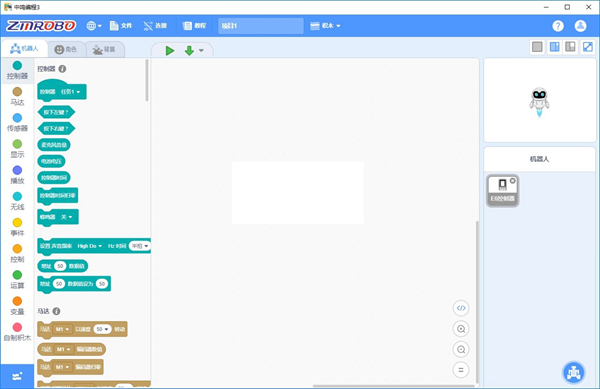
Task: Toggle the code view button on canvas
Action: tap(461, 308)
